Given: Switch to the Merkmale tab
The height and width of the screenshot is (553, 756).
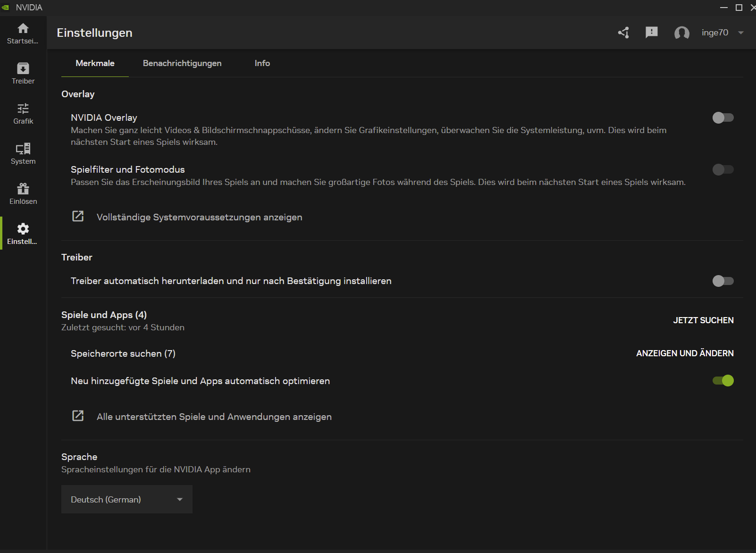Looking at the screenshot, I should [95, 63].
